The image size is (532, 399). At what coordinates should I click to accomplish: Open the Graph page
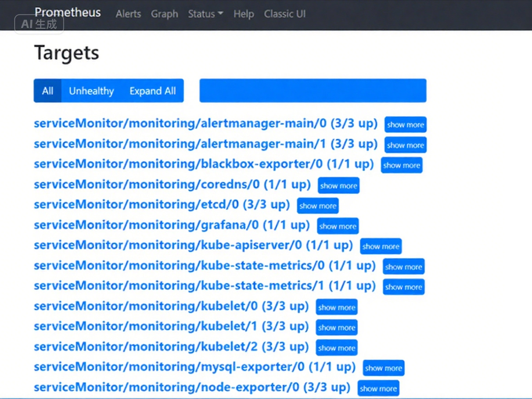pos(164,14)
